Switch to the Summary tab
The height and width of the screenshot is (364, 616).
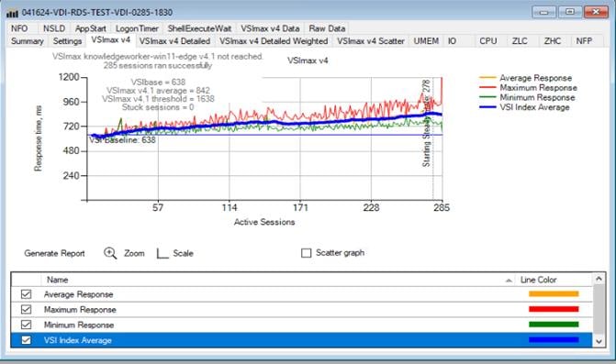pos(28,41)
